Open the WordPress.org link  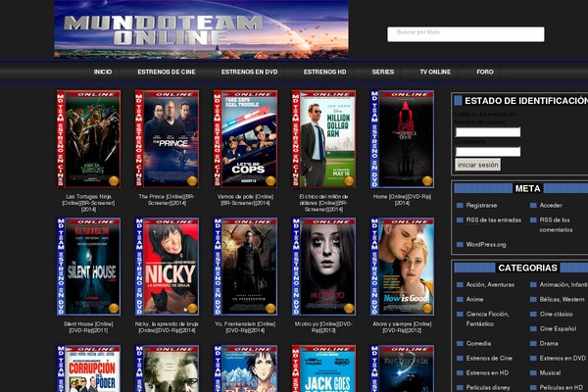486,244
